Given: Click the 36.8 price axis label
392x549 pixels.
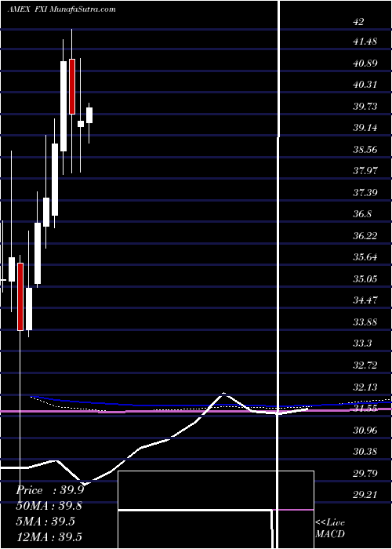Looking at the screenshot, I should (x=362, y=214).
